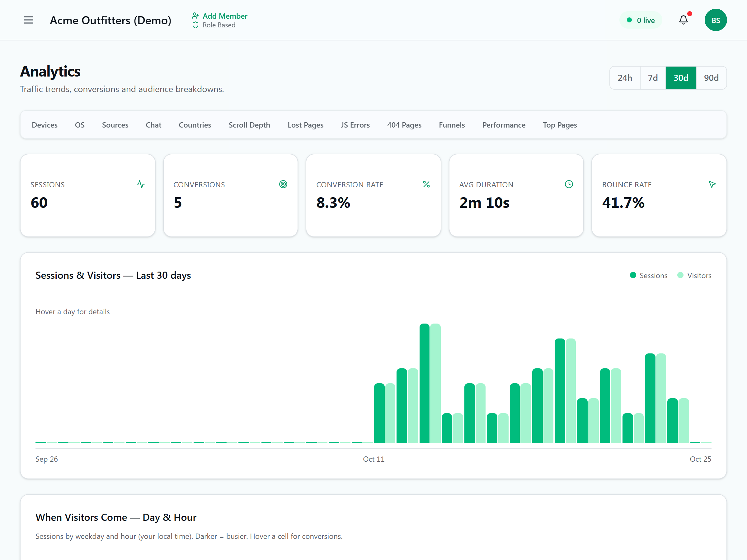Switch to the Funnels tab
747x560 pixels.
[x=452, y=125]
